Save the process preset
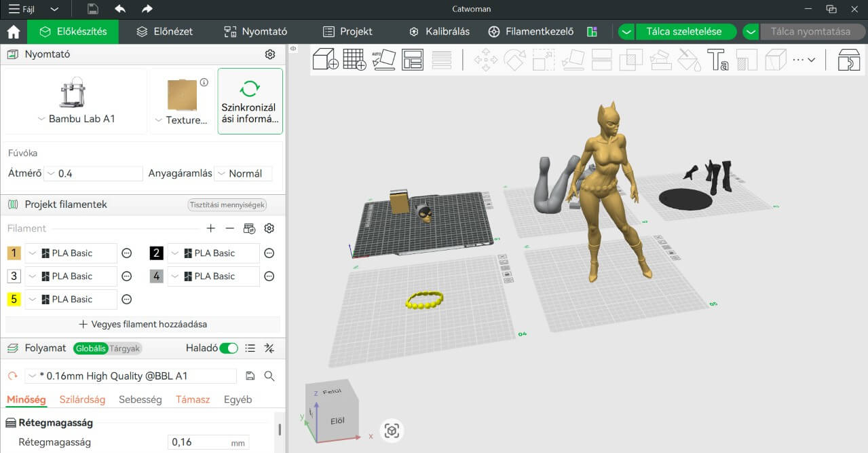The height and width of the screenshot is (453, 868). pos(250,376)
